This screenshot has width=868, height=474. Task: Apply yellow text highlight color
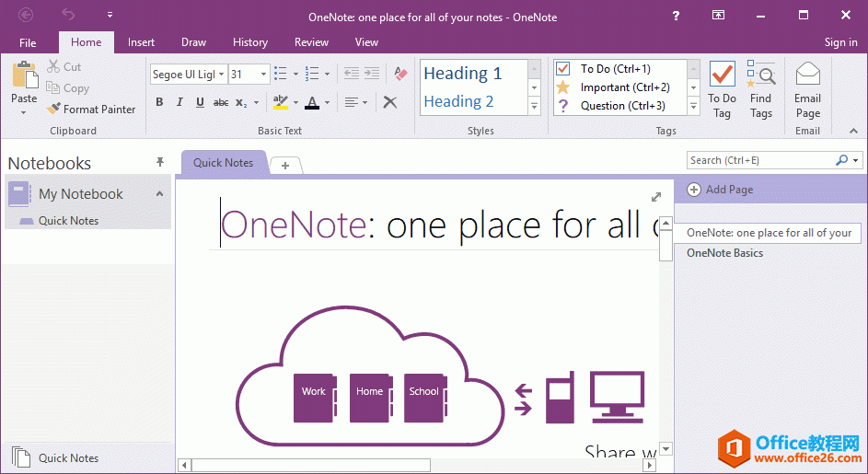pos(281,102)
